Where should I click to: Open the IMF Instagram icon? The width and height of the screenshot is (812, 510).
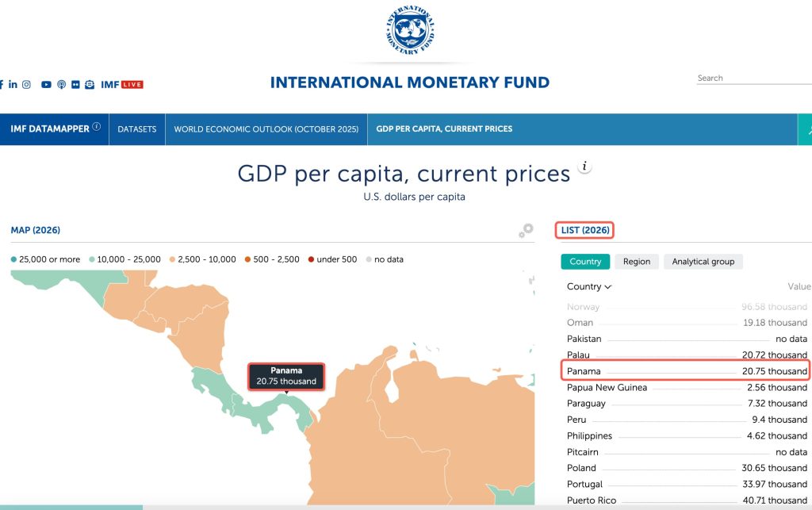(26, 84)
